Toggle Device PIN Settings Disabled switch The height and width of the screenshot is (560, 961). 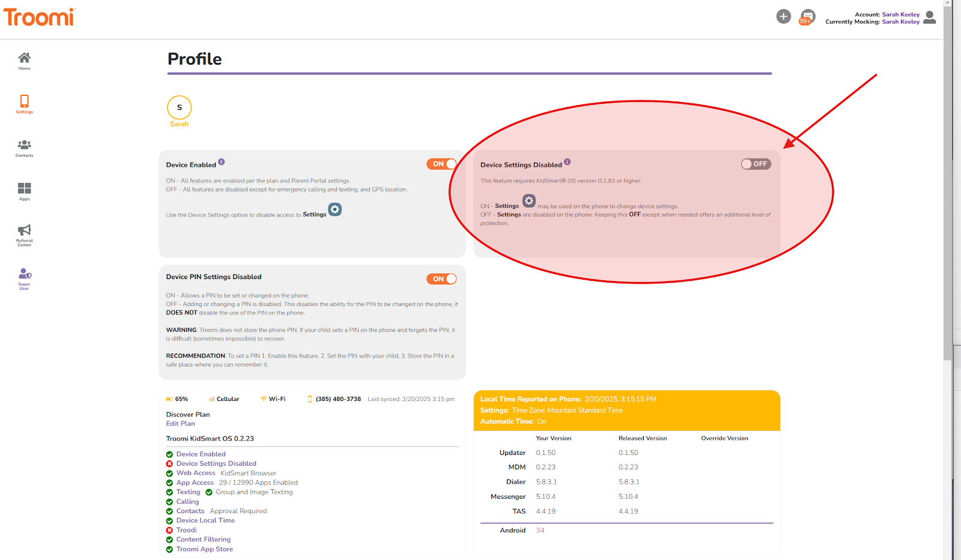tap(441, 278)
